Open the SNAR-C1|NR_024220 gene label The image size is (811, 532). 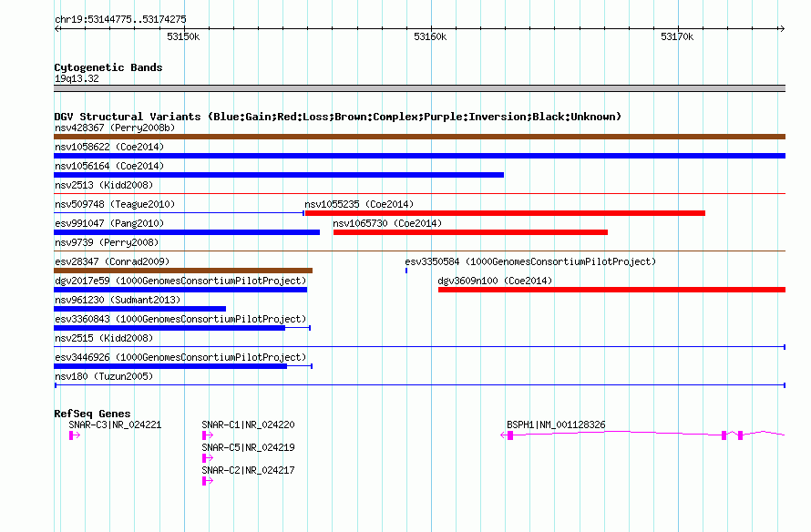(x=248, y=425)
